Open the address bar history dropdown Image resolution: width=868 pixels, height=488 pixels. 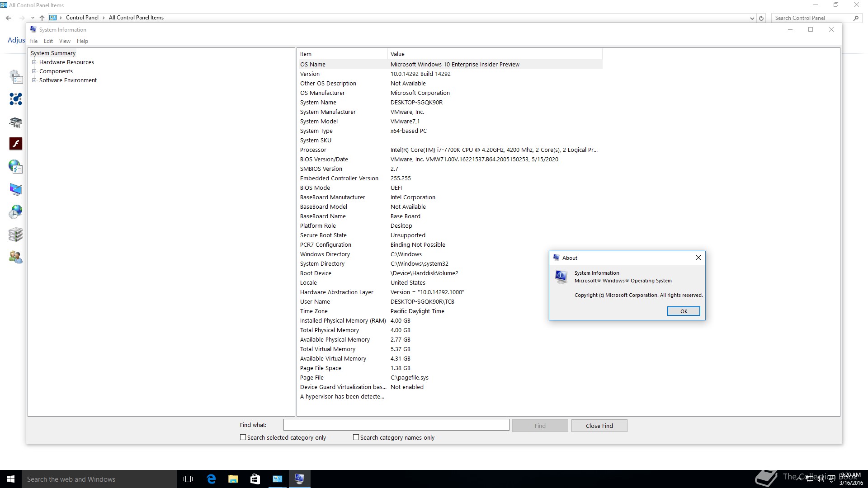(x=752, y=18)
